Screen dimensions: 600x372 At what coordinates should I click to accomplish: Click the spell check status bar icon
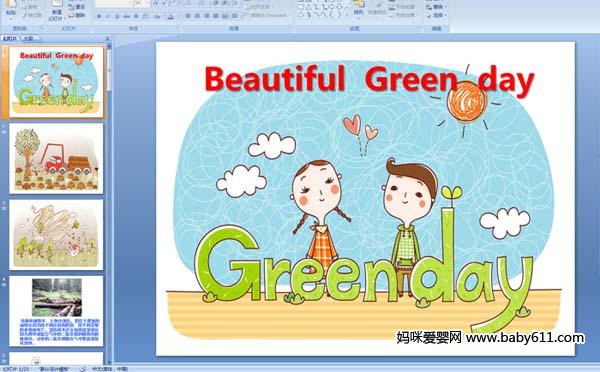82,369
